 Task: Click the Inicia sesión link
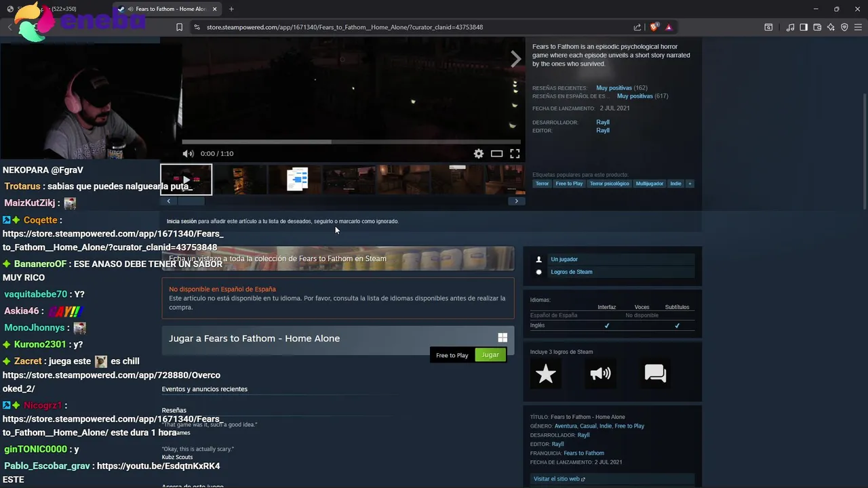pyautogui.click(x=182, y=221)
